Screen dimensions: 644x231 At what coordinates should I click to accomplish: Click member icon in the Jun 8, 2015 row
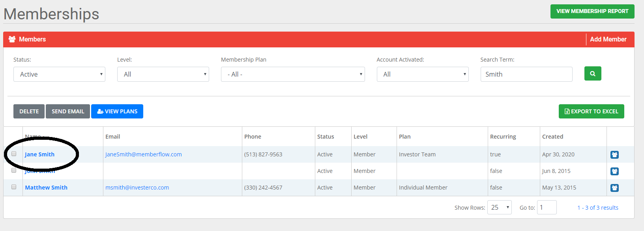614,171
